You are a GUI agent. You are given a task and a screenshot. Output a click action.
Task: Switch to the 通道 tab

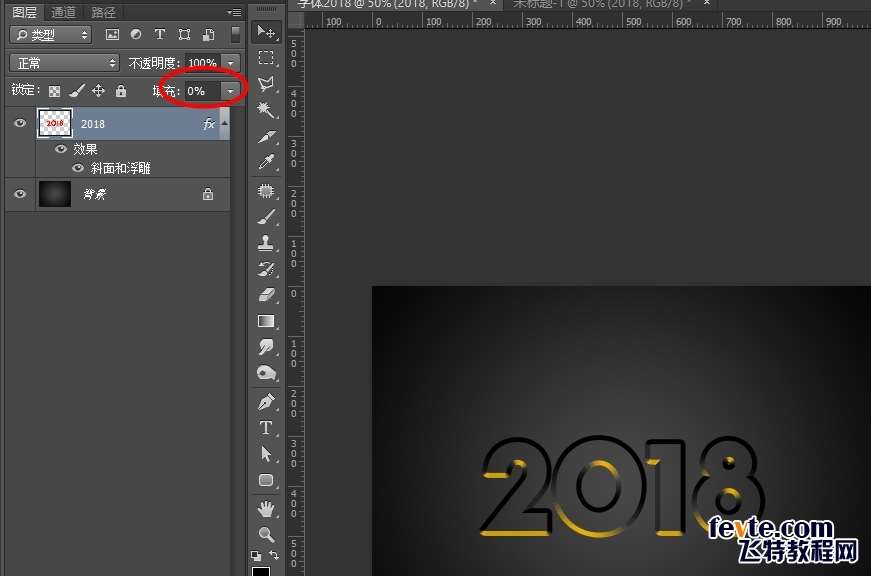[x=63, y=12]
